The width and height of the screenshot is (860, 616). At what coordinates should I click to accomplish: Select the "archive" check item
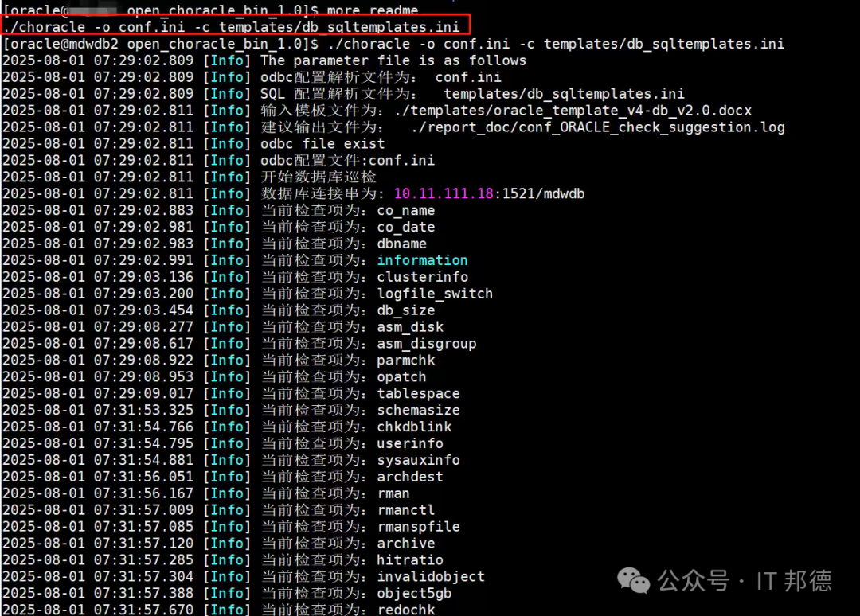tap(406, 543)
